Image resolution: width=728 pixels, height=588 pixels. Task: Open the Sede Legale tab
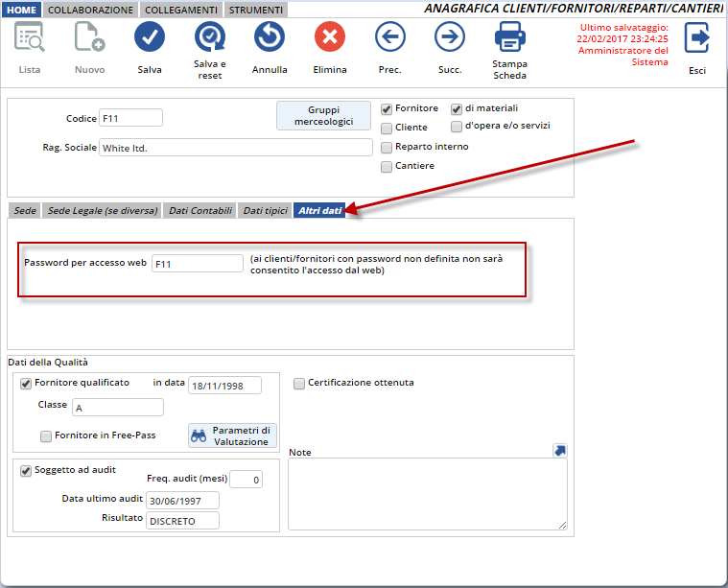102,210
